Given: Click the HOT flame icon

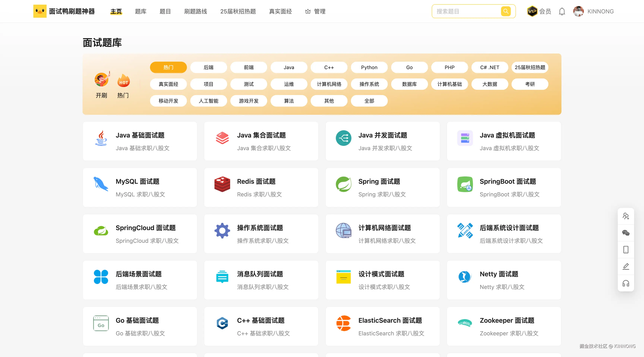Looking at the screenshot, I should (x=123, y=81).
